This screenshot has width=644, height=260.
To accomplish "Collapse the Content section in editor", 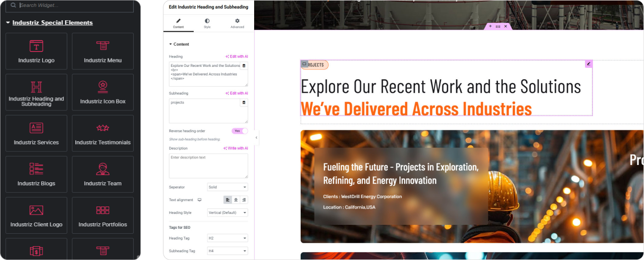I will [x=179, y=44].
